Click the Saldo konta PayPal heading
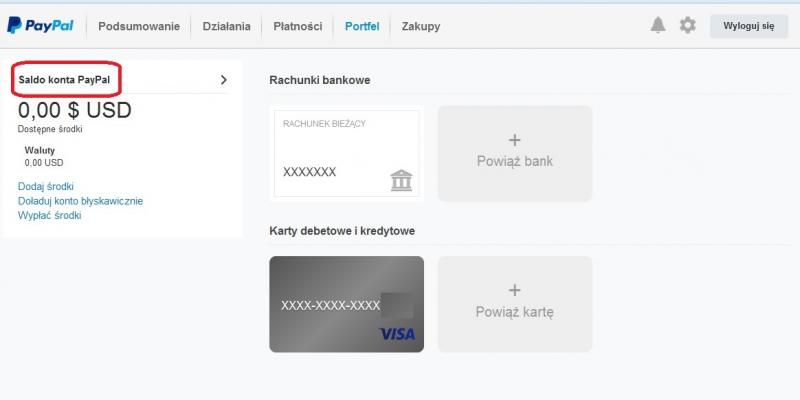Screen dimensions: 800x400 (x=64, y=79)
